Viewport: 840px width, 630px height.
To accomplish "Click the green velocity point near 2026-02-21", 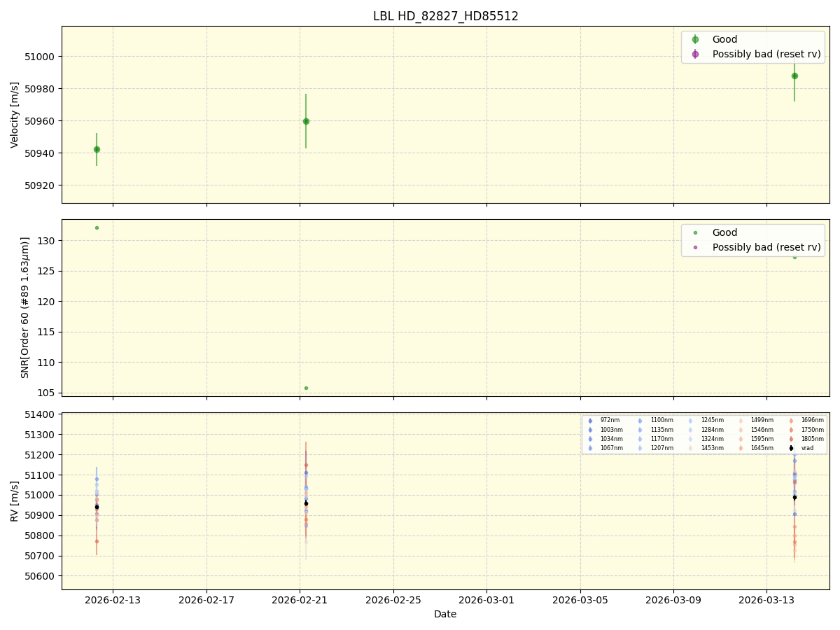I will coord(305,120).
